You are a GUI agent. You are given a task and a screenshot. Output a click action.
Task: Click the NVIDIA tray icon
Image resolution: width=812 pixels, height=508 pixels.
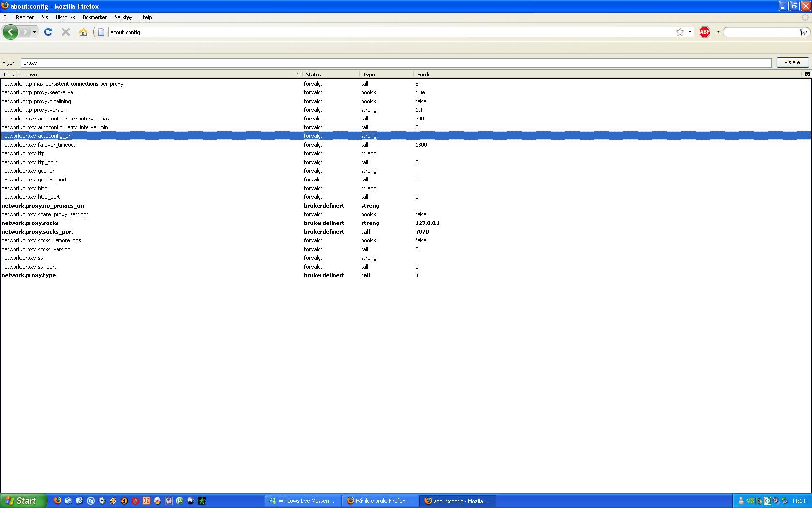coord(750,501)
